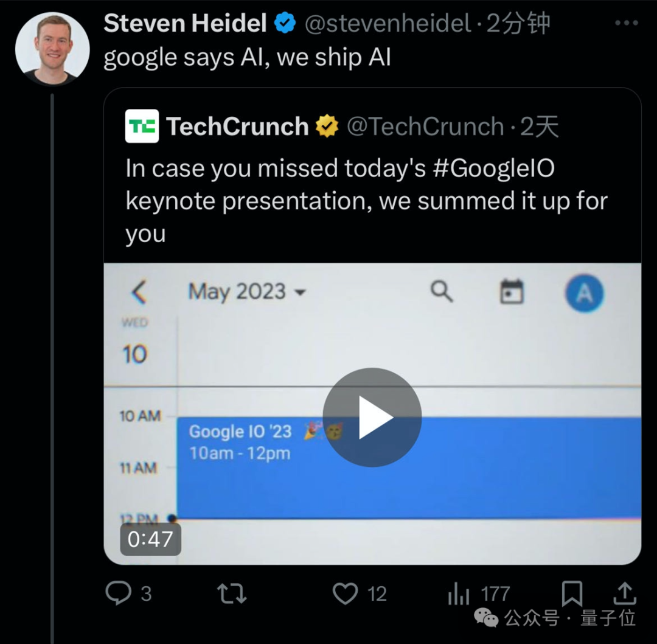Visit the @stevenheidel handle link
This screenshot has width=657, height=644.
tap(388, 24)
